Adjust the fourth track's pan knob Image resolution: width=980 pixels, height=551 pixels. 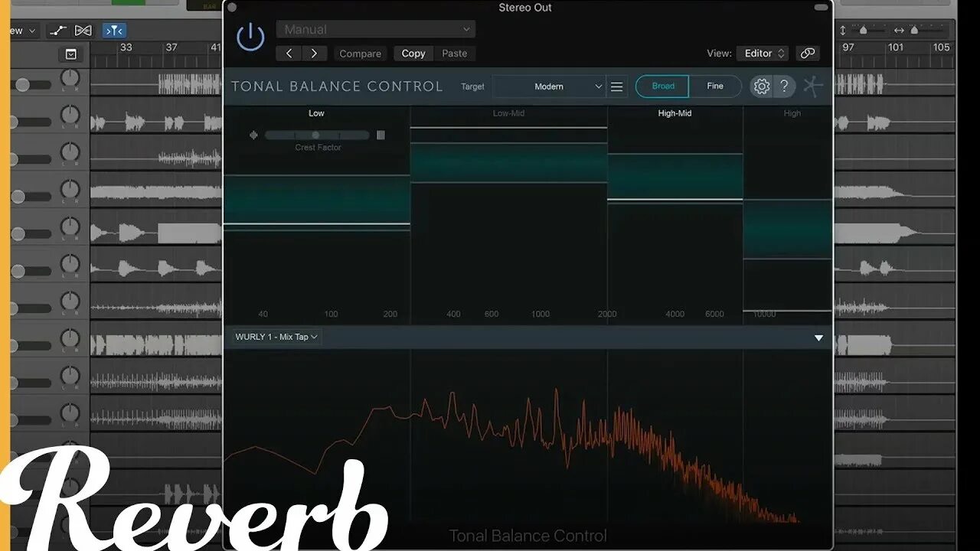pyautogui.click(x=70, y=189)
